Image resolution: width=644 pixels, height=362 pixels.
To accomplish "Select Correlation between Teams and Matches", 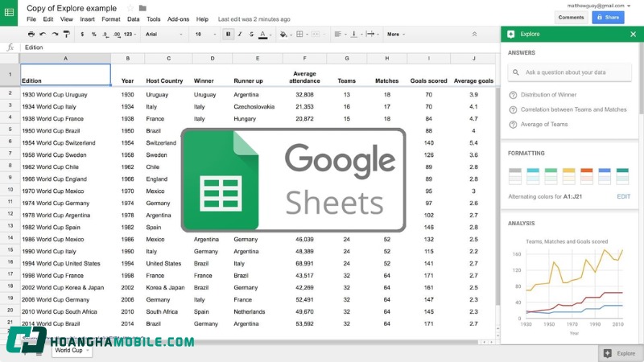I will tap(573, 109).
